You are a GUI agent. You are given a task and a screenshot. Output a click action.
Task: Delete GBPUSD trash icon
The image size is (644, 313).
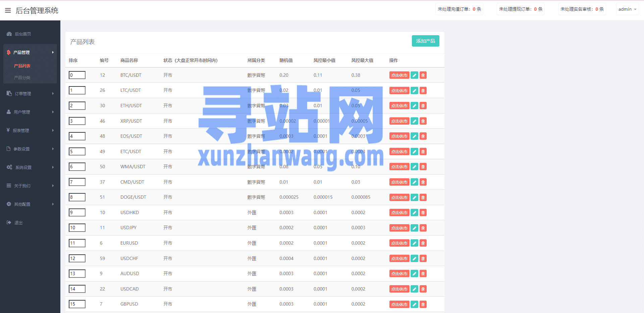coord(423,304)
